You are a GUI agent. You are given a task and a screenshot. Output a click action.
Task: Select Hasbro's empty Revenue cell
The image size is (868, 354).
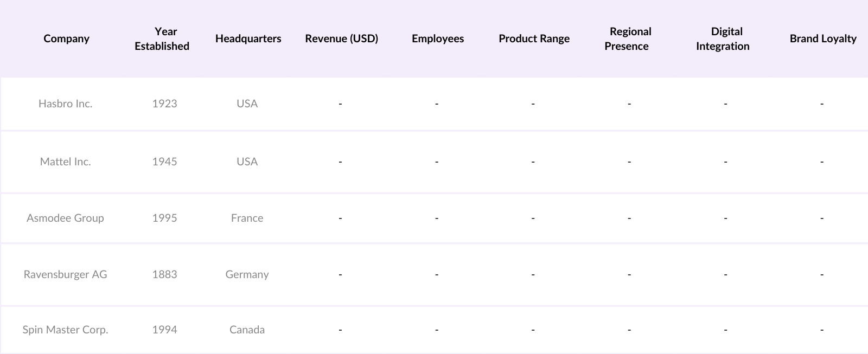(x=340, y=104)
